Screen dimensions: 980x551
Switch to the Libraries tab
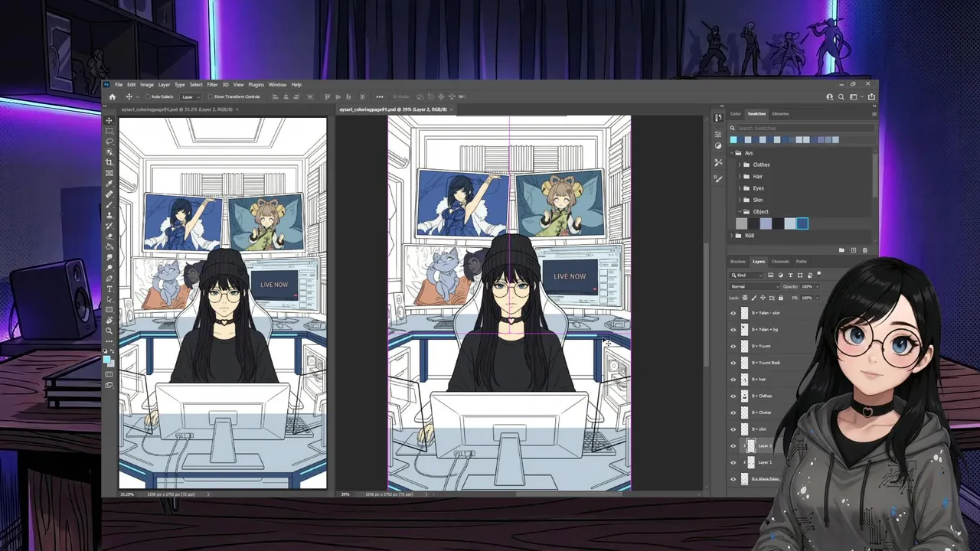click(780, 114)
